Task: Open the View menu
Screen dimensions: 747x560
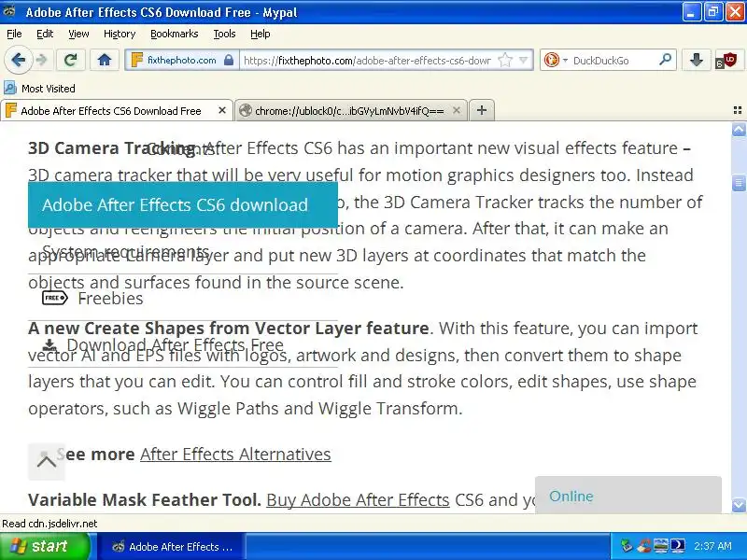Action: [x=78, y=34]
